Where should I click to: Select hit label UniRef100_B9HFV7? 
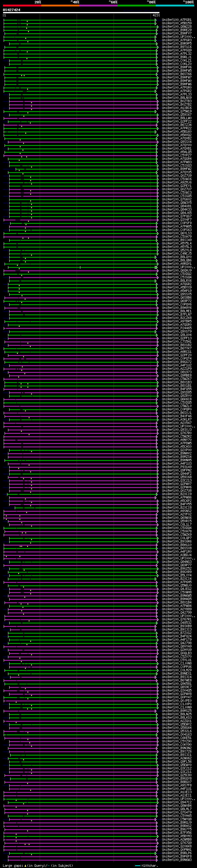(x=177, y=33)
